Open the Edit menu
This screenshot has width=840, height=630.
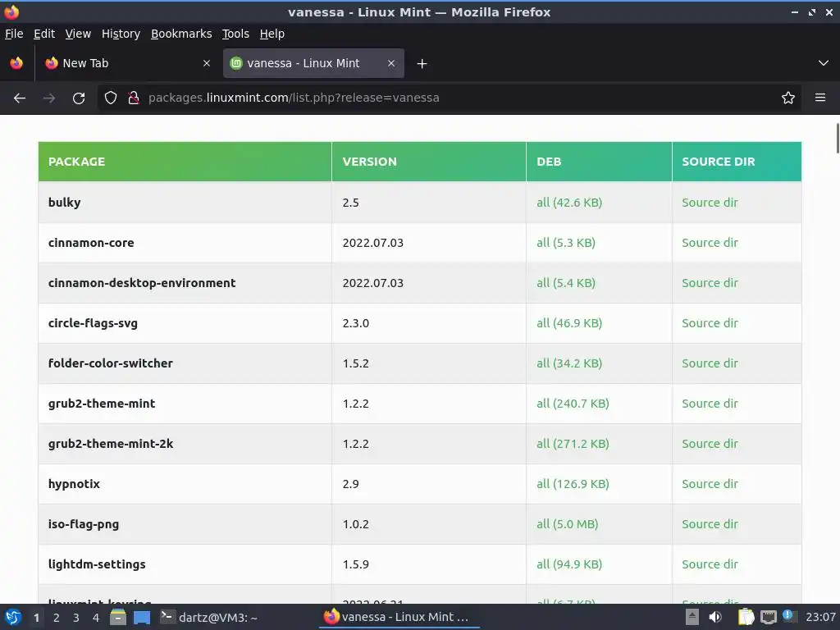tap(44, 34)
